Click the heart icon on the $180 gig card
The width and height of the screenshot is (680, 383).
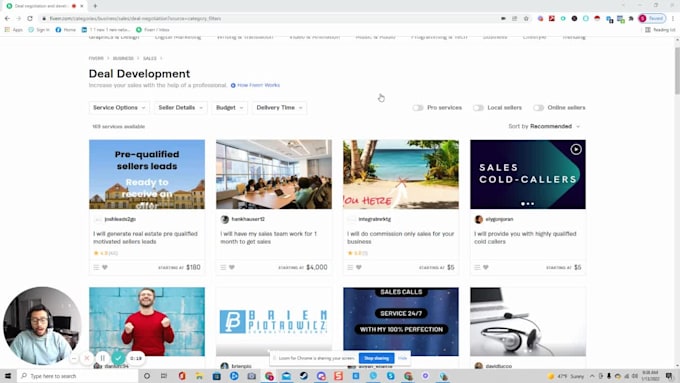105,268
